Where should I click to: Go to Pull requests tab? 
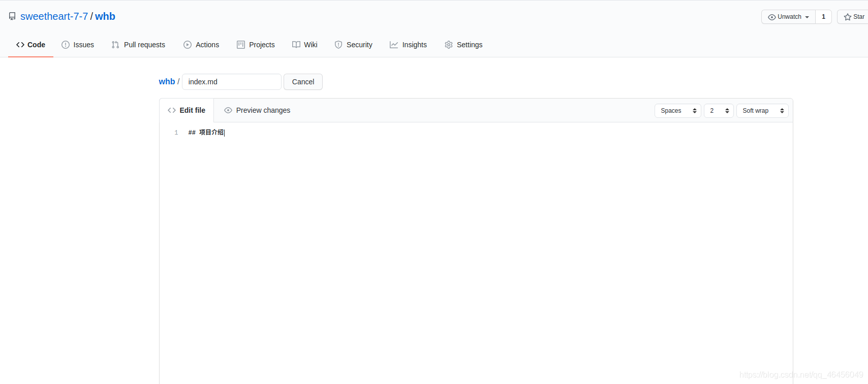click(x=138, y=45)
